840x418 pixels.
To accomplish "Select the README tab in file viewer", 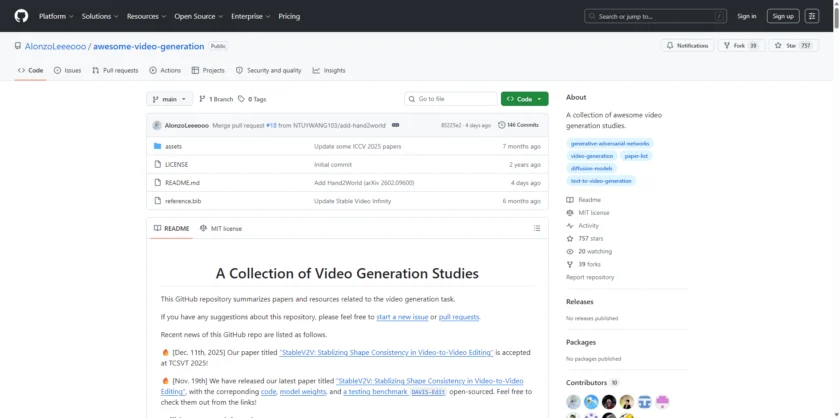I will pos(171,228).
